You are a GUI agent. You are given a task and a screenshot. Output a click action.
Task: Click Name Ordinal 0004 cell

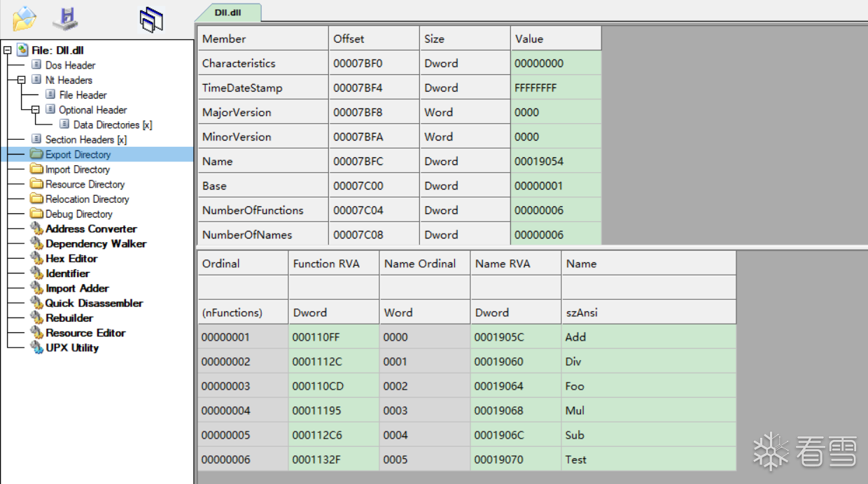click(425, 434)
